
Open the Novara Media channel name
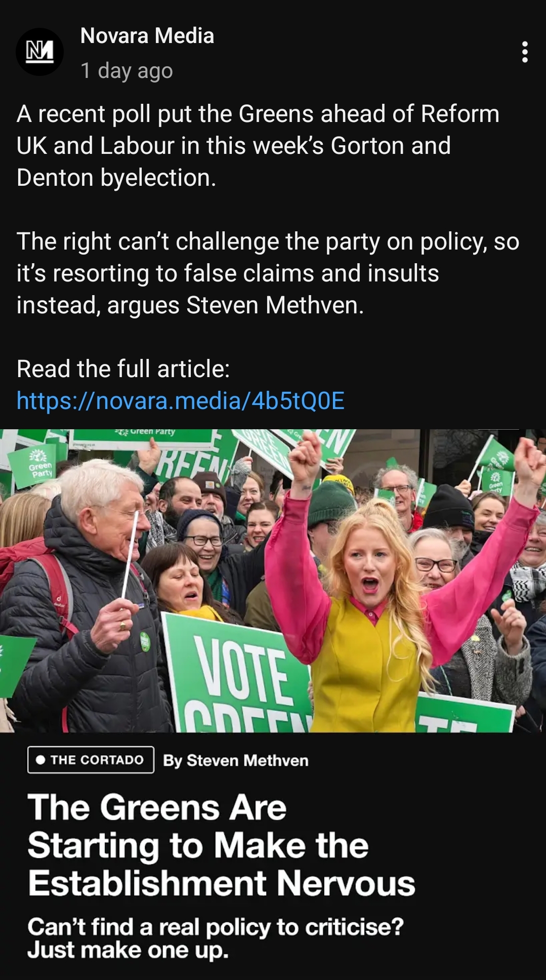[147, 36]
